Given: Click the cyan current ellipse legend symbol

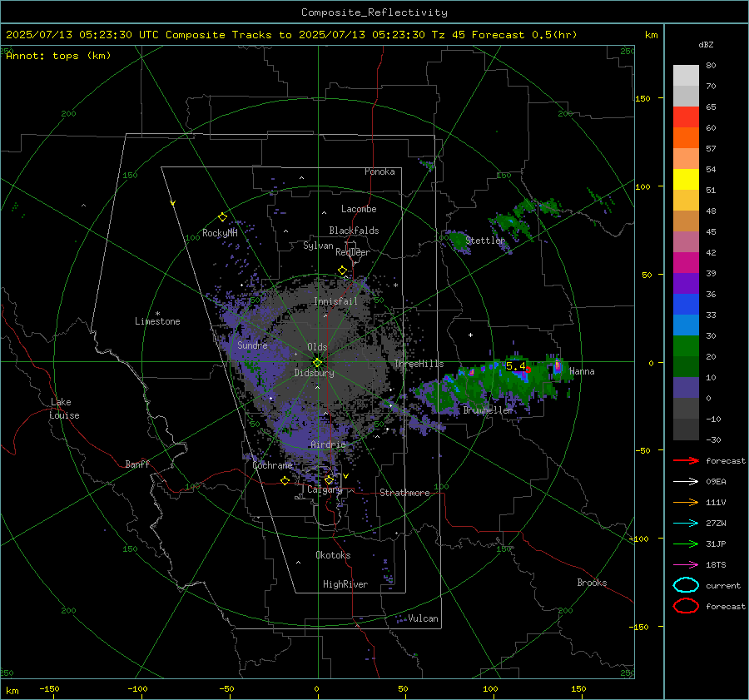Looking at the screenshot, I should tap(686, 585).
